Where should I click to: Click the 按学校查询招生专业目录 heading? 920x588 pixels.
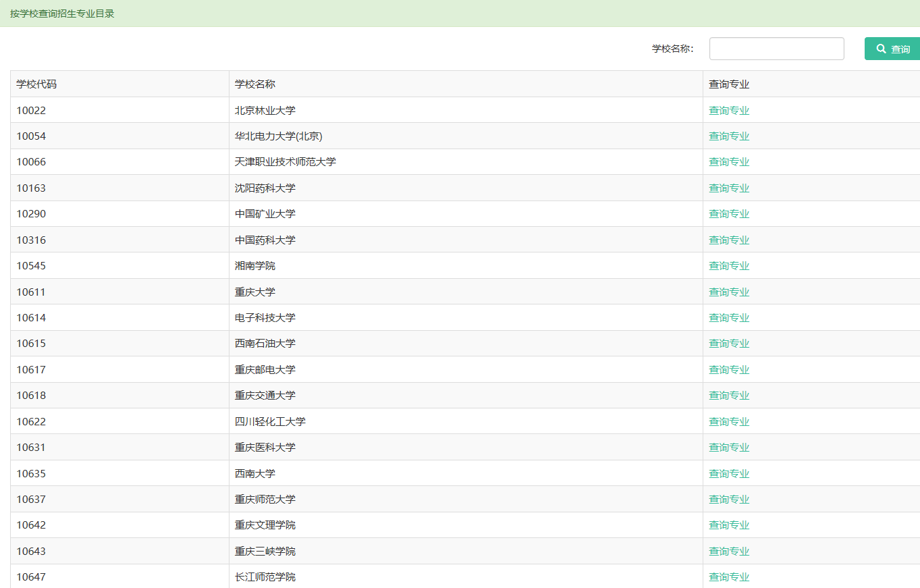point(62,14)
